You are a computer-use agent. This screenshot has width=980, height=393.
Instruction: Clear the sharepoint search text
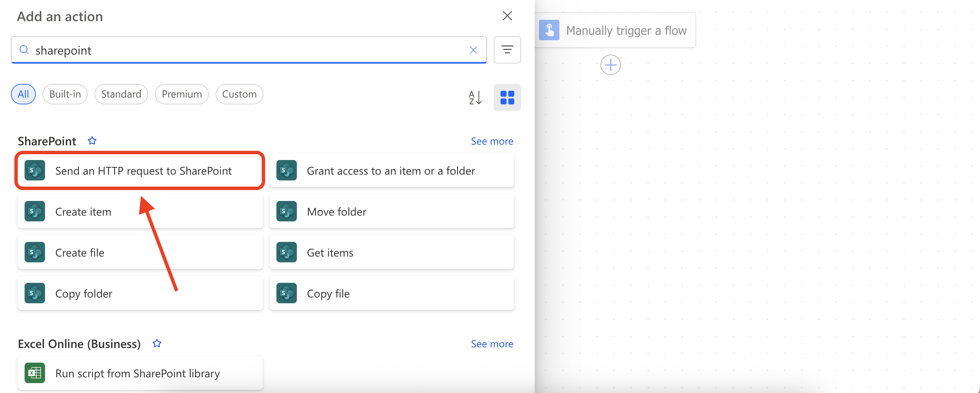click(473, 50)
